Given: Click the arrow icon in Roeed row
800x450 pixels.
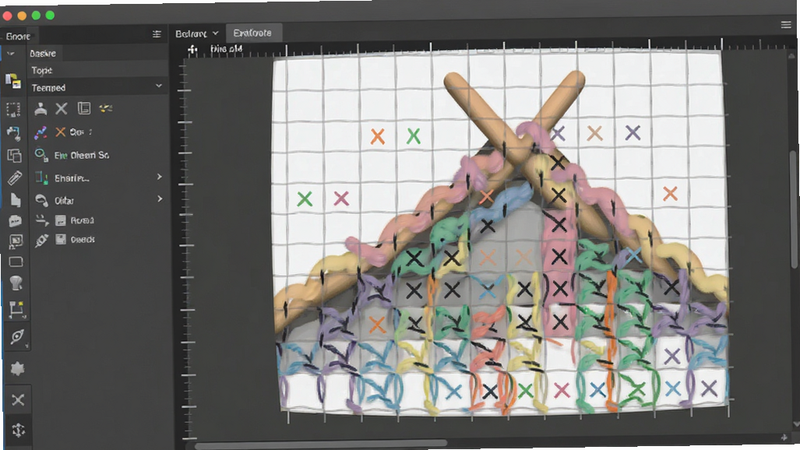Looking at the screenshot, I should pyautogui.click(x=42, y=220).
